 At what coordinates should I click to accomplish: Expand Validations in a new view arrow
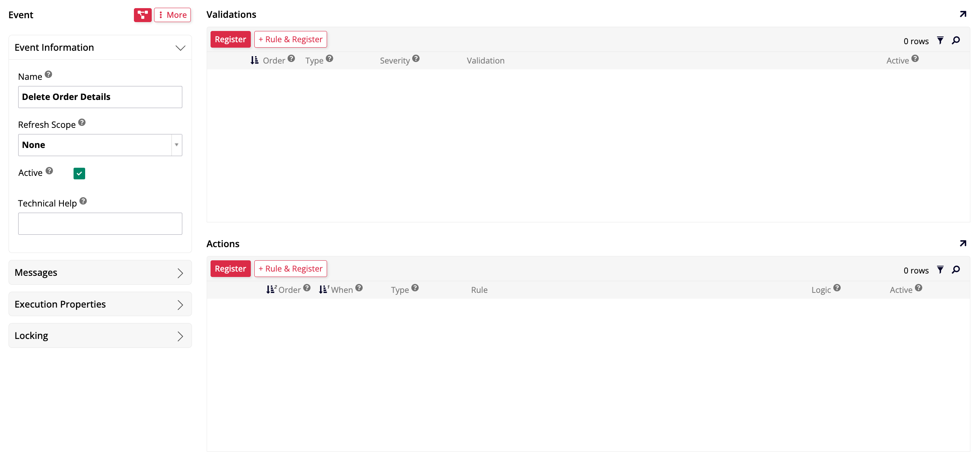coord(963,14)
